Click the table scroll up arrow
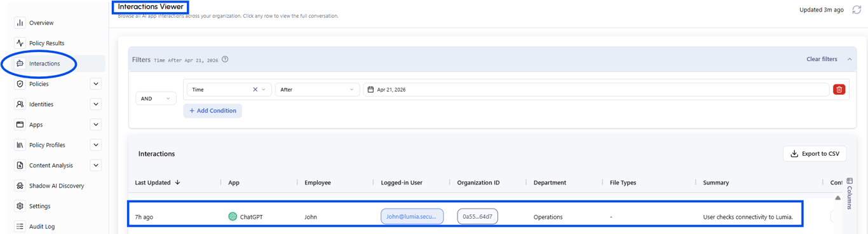Viewport: 868px width, 234px height. [837, 198]
